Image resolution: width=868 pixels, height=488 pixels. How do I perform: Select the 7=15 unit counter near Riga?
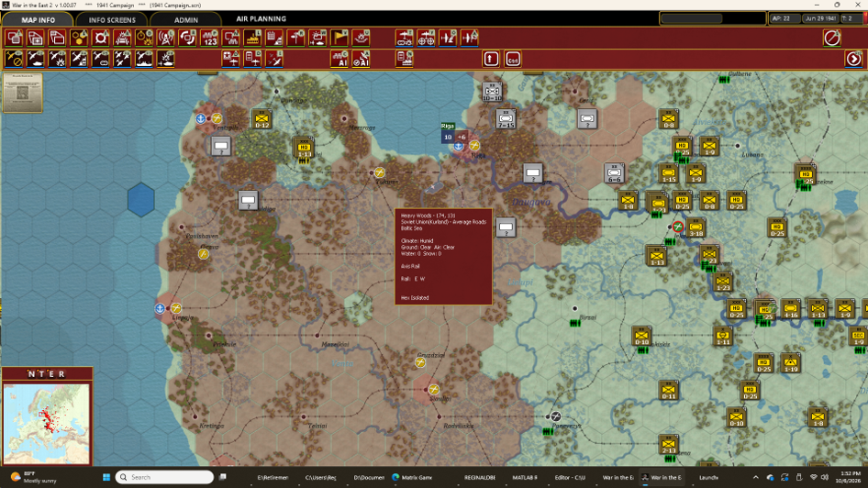(x=506, y=118)
